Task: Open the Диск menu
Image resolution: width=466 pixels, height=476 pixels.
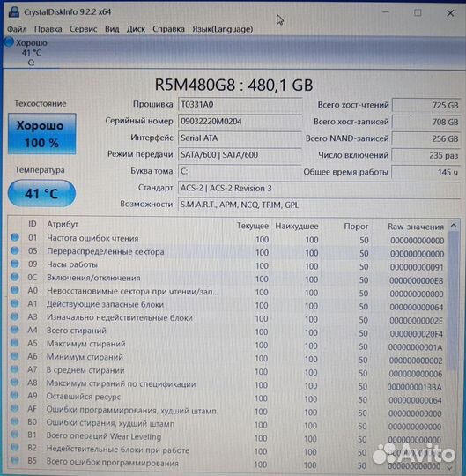Action: [136, 29]
